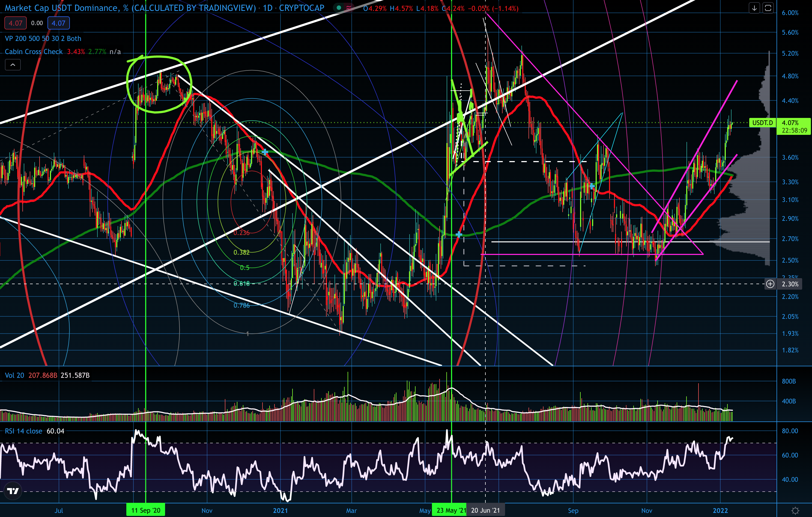Click the TradingView logo badge

click(13, 491)
